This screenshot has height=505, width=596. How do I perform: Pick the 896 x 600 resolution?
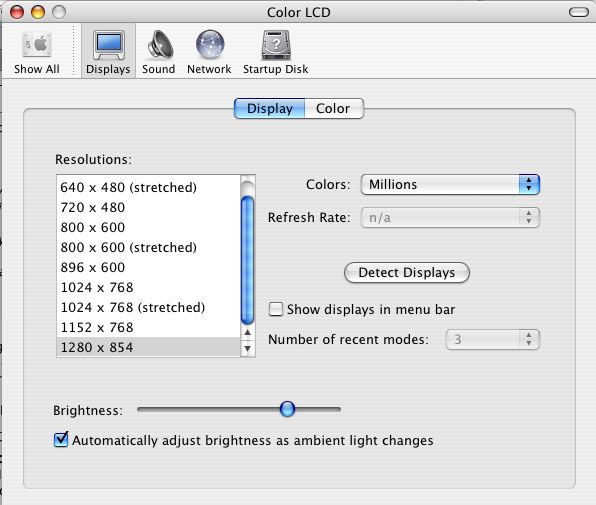[x=148, y=268]
